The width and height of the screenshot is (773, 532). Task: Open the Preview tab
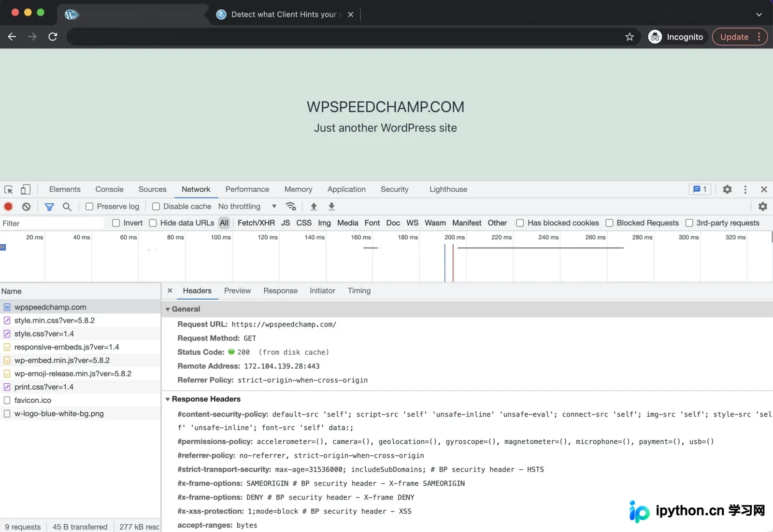(237, 291)
